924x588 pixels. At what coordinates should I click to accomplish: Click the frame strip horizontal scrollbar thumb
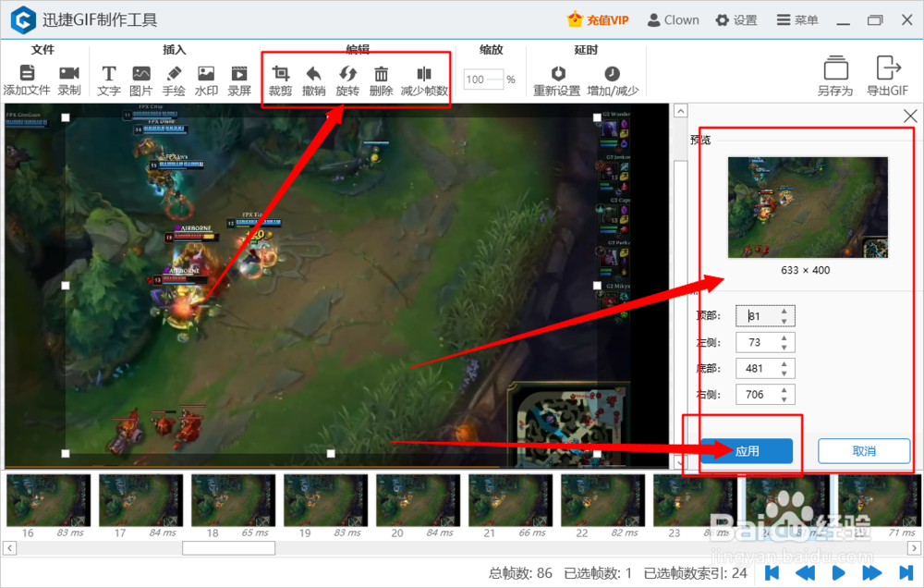pyautogui.click(x=228, y=548)
